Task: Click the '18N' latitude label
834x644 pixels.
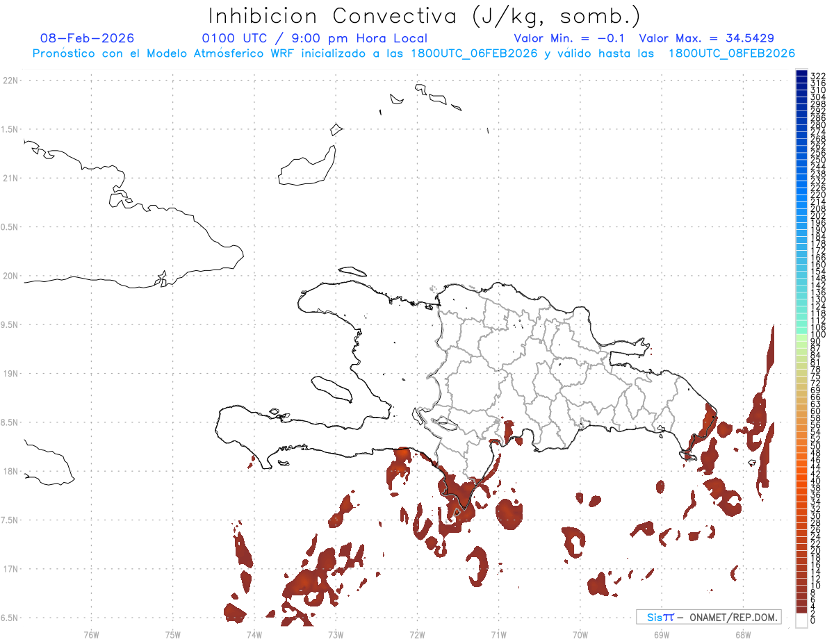Action: point(10,472)
